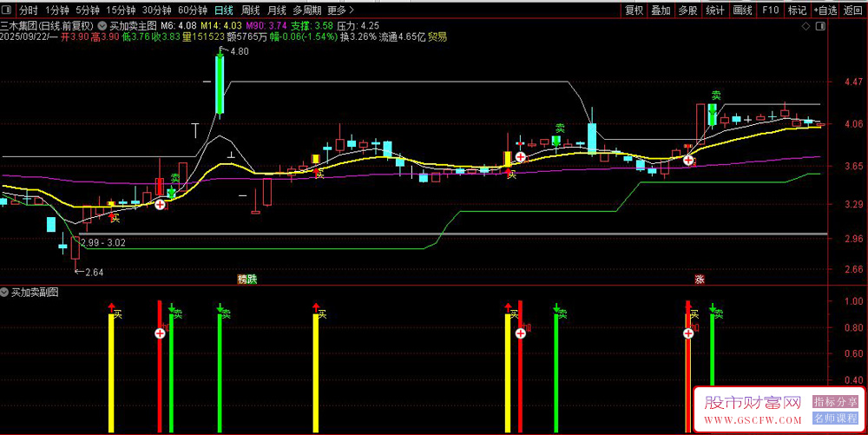Click the M6: 4.08 value
Screen dimensions: 868x435
(x=178, y=25)
